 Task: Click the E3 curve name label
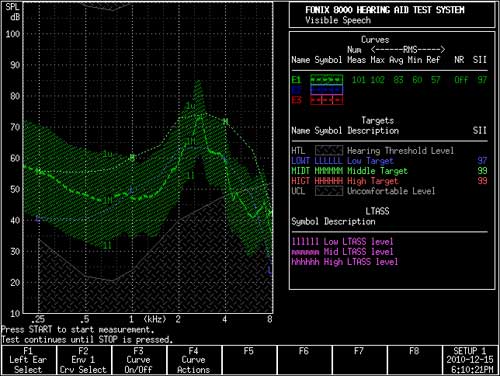(x=296, y=100)
